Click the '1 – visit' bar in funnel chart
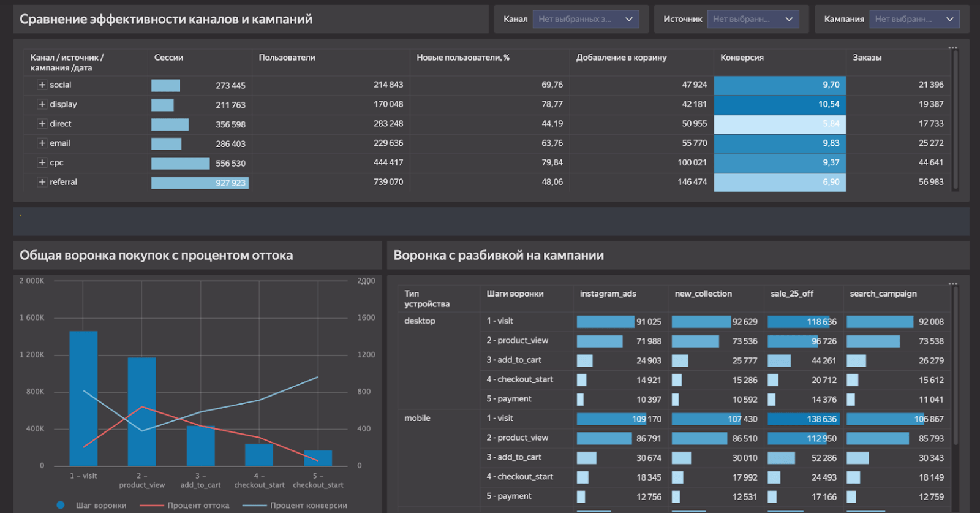This screenshot has height=513, width=980. click(83, 398)
